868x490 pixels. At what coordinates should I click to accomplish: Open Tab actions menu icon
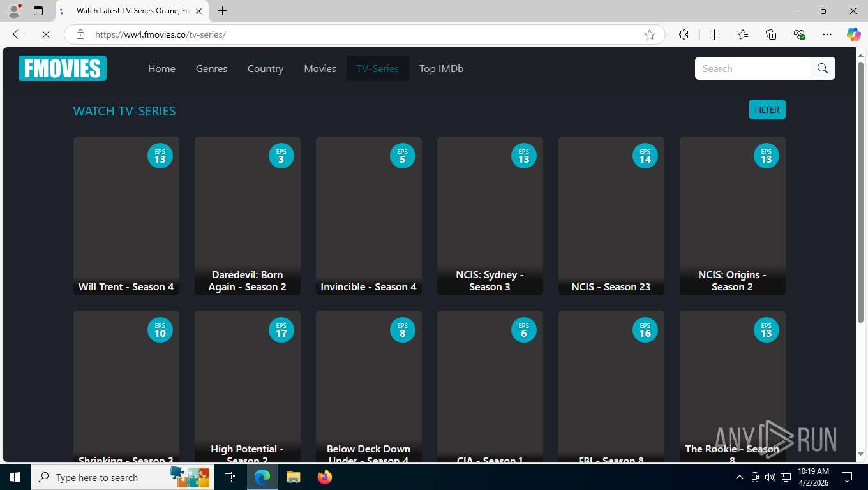point(38,11)
